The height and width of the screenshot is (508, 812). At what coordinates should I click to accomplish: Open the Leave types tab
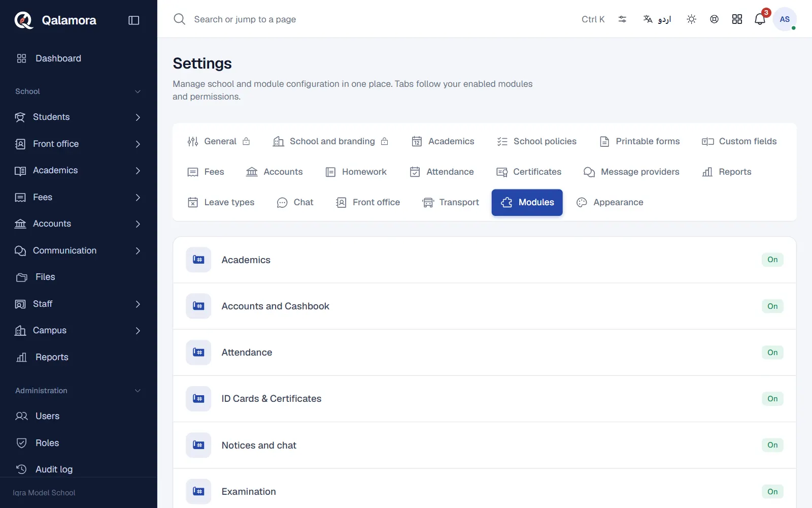pyautogui.click(x=221, y=202)
